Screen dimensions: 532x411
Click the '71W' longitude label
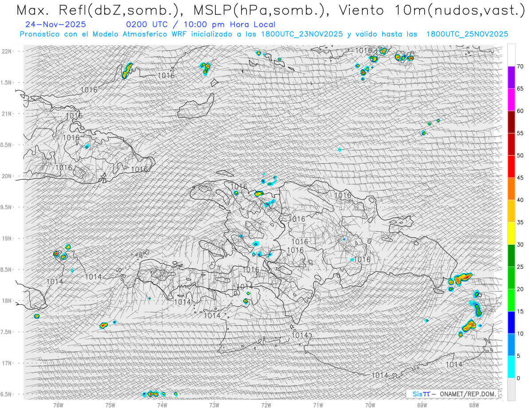click(x=318, y=405)
